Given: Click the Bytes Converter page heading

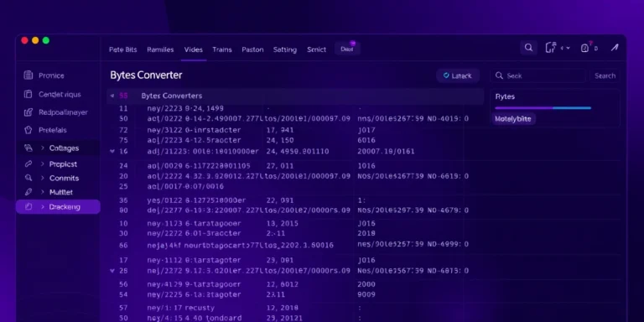Looking at the screenshot, I should point(146,75).
